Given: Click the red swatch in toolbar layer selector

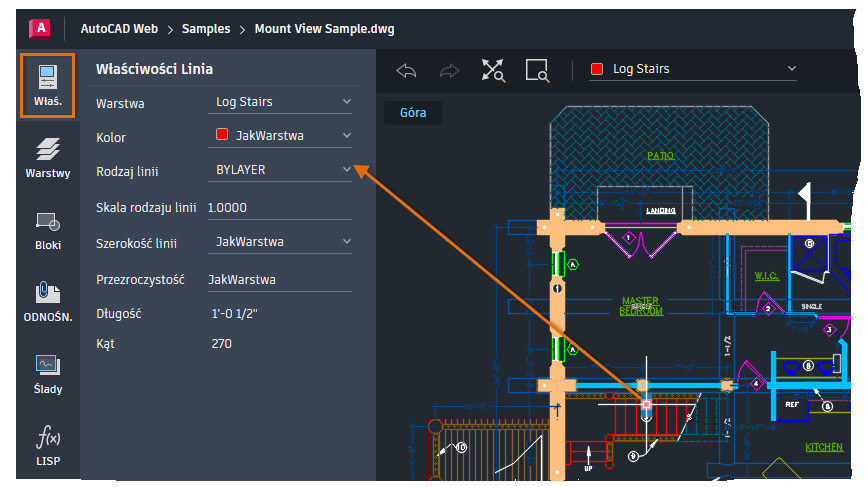Looking at the screenshot, I should (x=597, y=69).
